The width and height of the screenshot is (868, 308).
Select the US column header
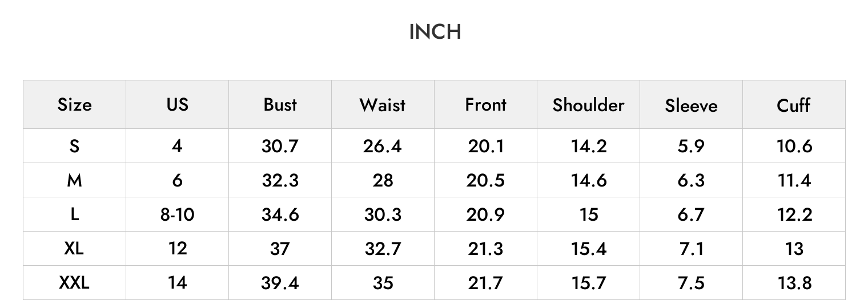coord(177,105)
